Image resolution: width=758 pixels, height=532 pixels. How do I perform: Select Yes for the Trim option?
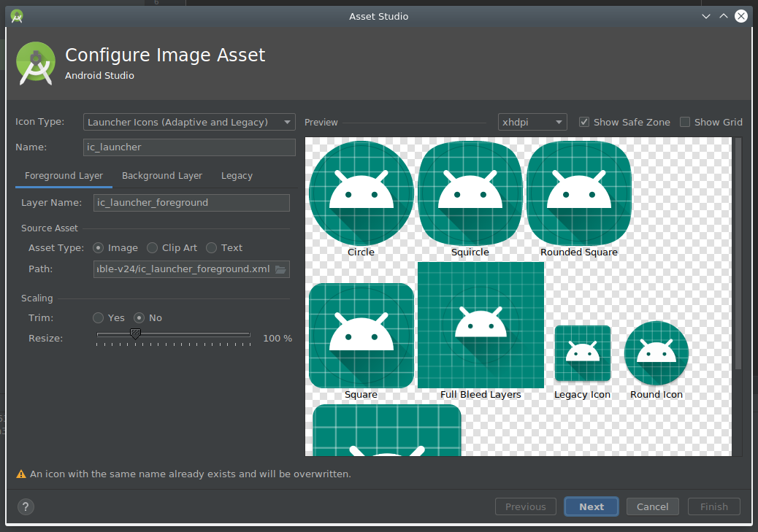click(x=98, y=317)
